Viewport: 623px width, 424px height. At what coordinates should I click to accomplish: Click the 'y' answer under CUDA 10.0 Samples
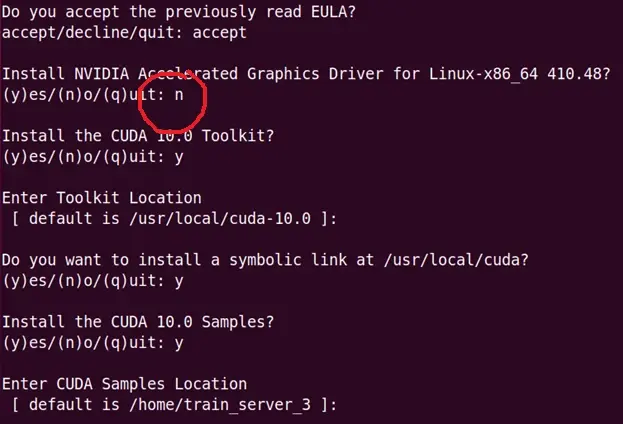point(179,343)
